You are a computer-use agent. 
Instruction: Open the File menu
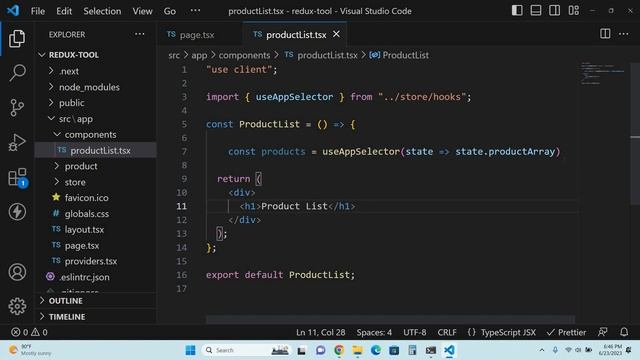(x=38, y=11)
